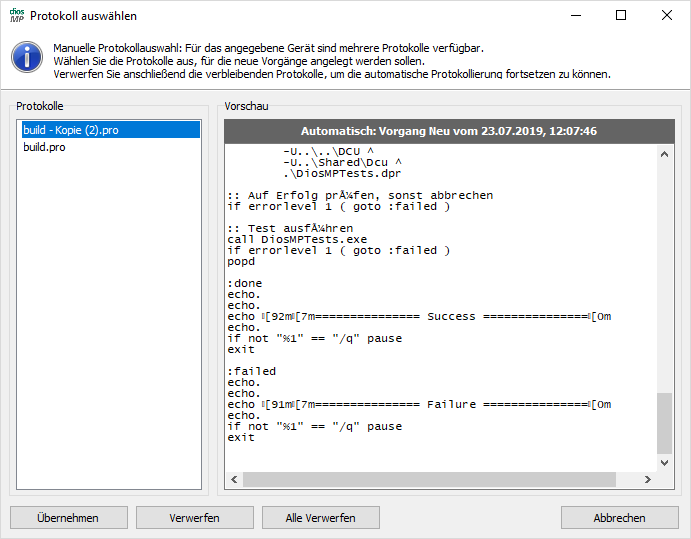Select build - Kopie (2).pro protocol
The image size is (691, 539).
(111, 130)
